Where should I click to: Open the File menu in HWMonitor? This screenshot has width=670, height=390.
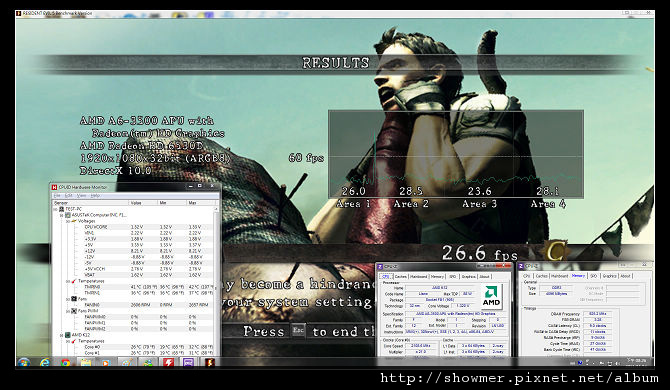coord(57,196)
